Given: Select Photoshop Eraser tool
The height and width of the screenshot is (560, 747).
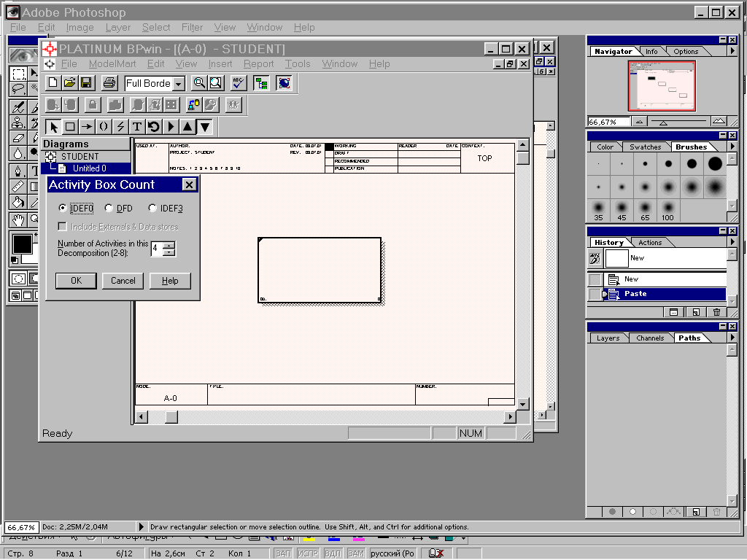Looking at the screenshot, I should (x=18, y=138).
